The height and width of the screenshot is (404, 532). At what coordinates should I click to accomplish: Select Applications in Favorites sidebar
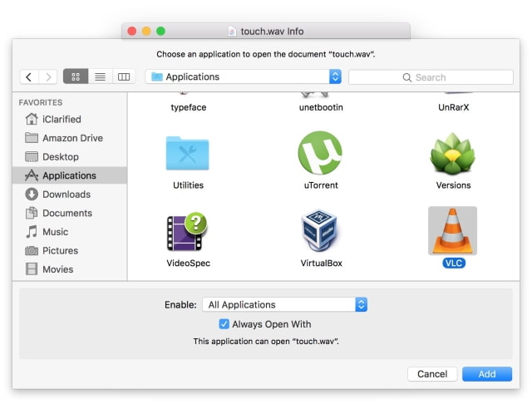(x=70, y=175)
